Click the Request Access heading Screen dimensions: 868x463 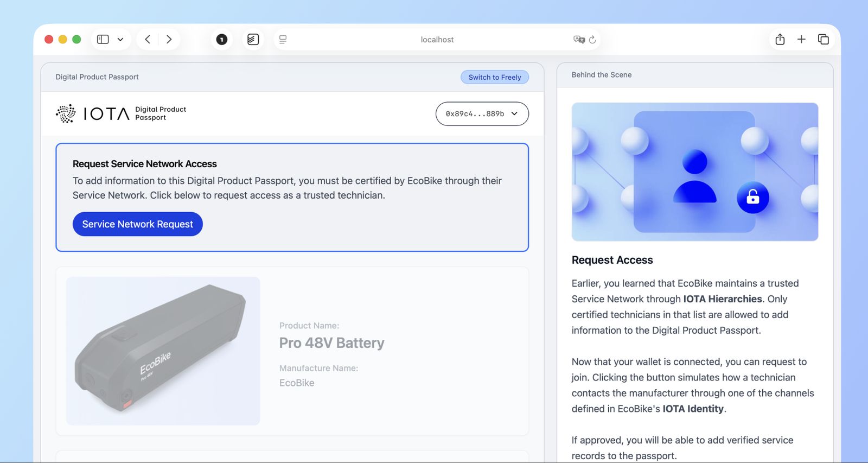pos(612,260)
